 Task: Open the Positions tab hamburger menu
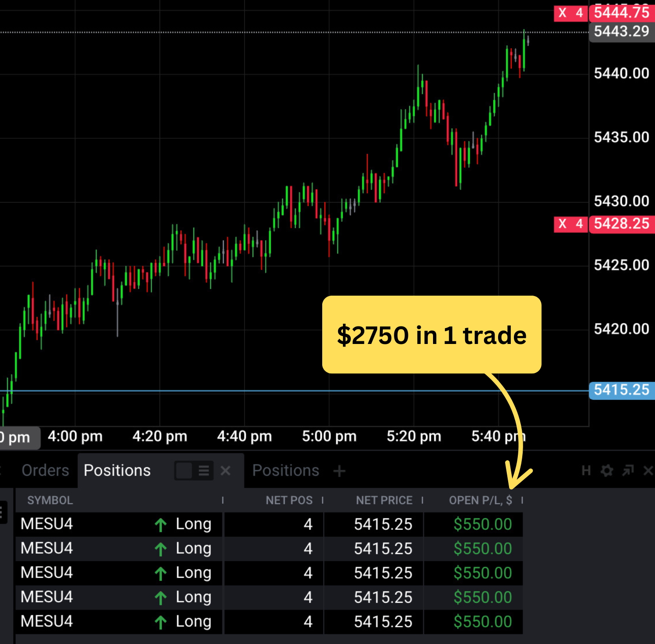(x=204, y=471)
